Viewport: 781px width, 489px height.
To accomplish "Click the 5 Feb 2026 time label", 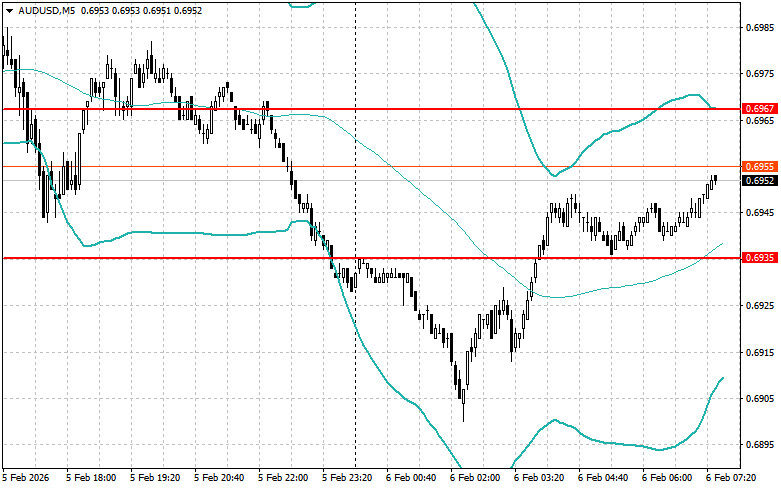I will pos(26,478).
